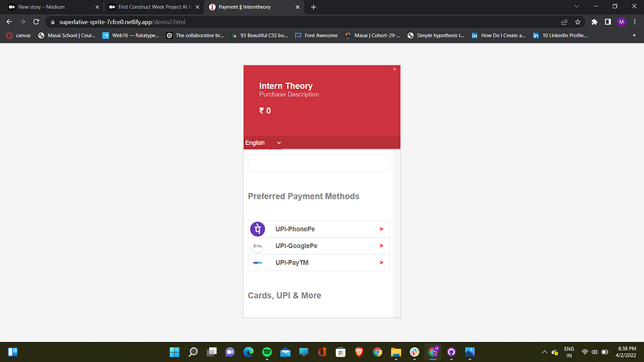
Task: Show hidden system tray icons
Action: 545,352
